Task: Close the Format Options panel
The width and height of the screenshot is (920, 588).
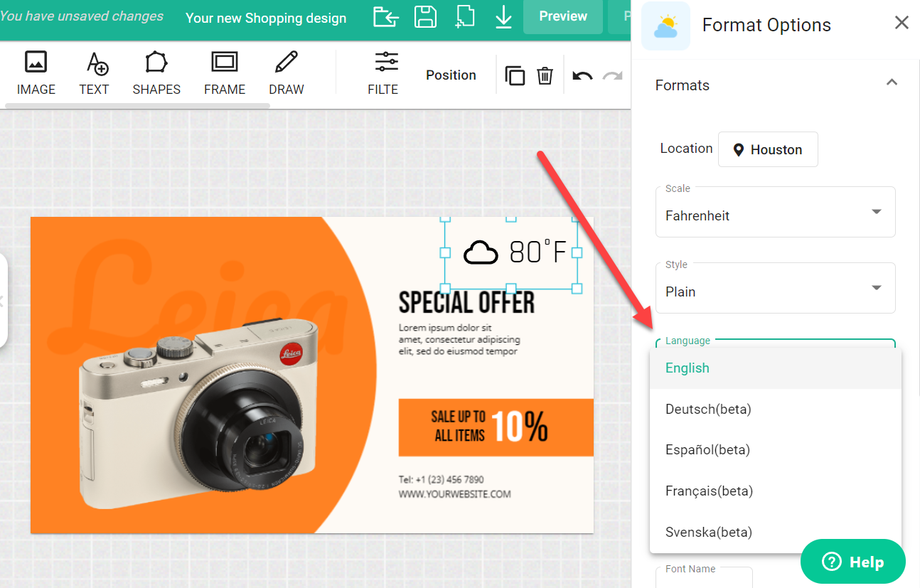Action: (902, 23)
